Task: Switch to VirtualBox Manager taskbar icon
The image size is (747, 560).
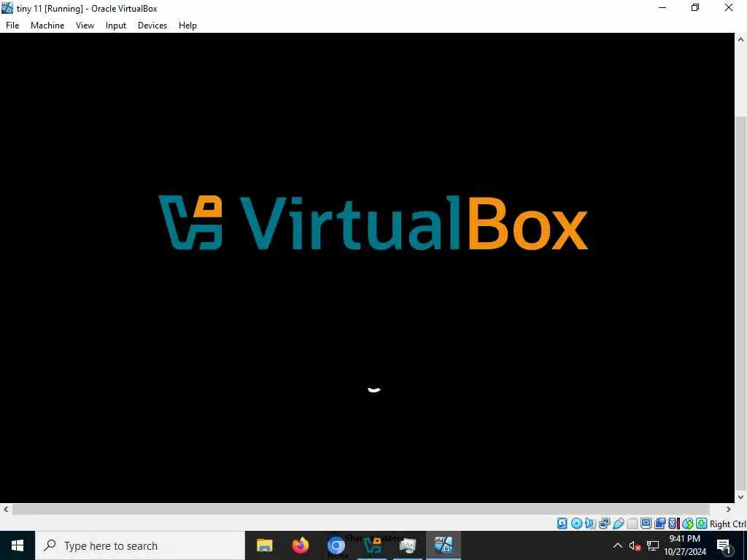Action: click(x=372, y=545)
